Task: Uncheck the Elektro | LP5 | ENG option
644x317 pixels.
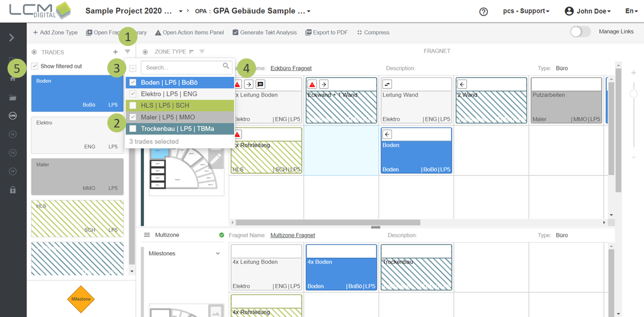Action: pos(133,94)
